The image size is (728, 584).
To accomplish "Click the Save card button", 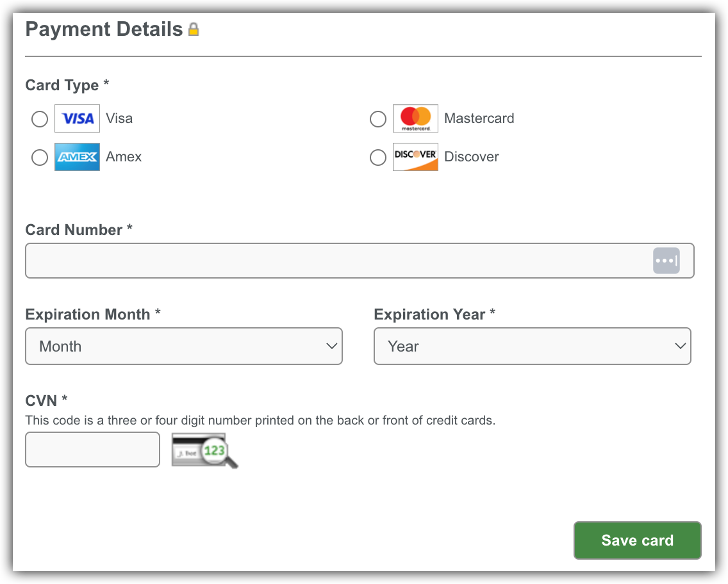I will click(x=637, y=540).
